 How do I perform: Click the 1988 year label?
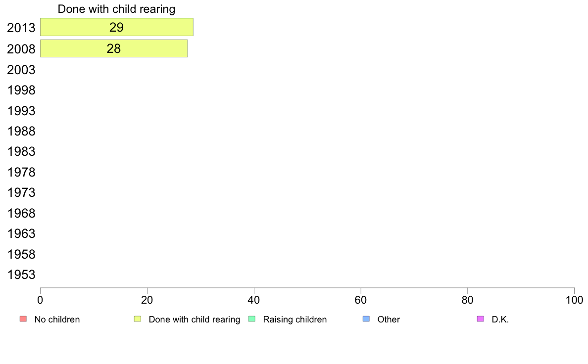[x=21, y=131]
